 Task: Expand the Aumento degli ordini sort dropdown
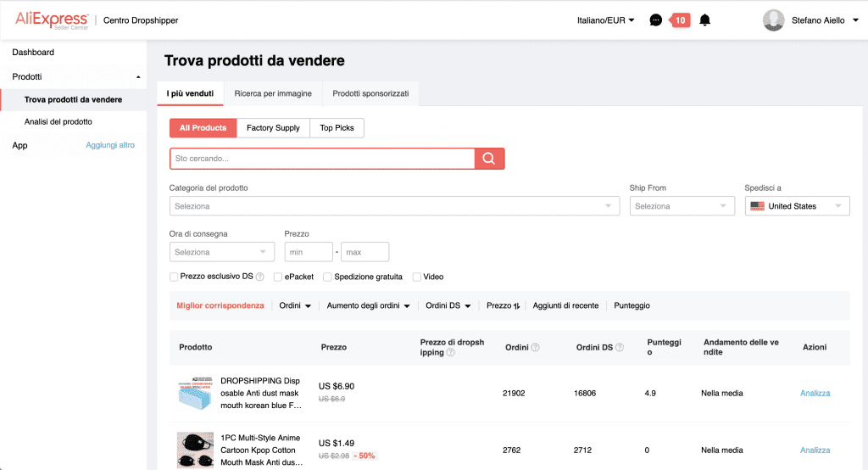368,305
